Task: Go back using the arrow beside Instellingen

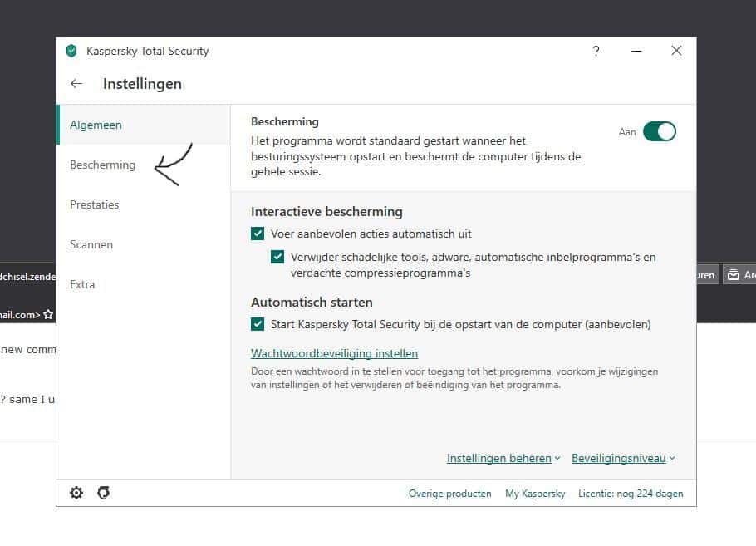Action: click(x=76, y=83)
